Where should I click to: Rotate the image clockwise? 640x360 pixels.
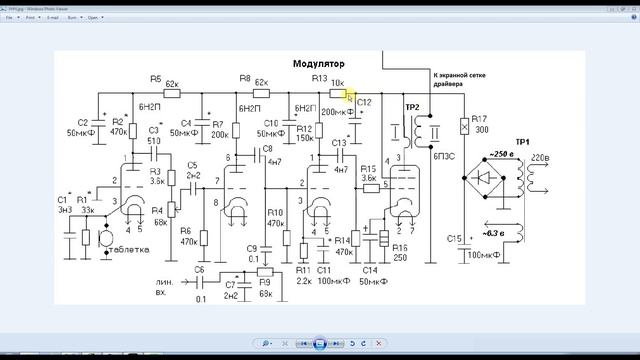click(x=363, y=344)
